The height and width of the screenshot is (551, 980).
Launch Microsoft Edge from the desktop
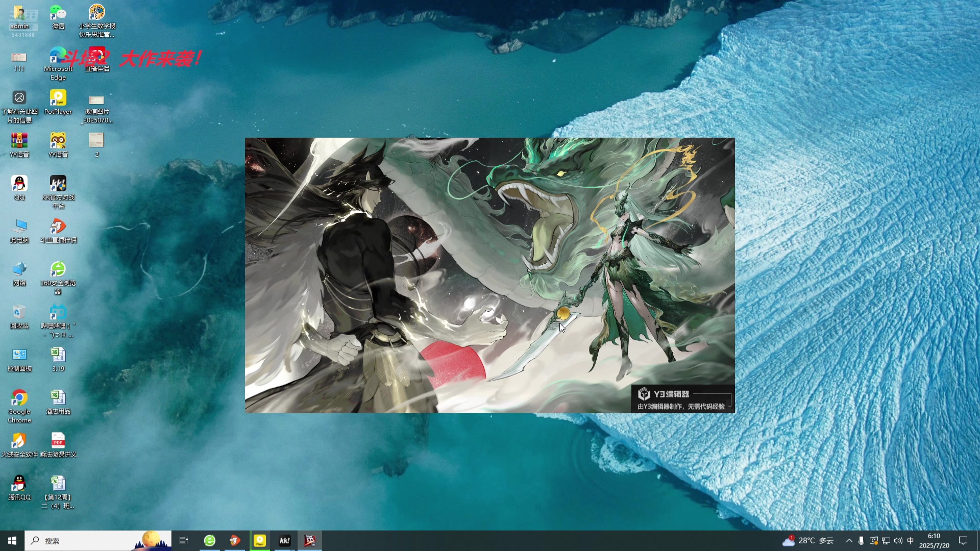pos(58,64)
